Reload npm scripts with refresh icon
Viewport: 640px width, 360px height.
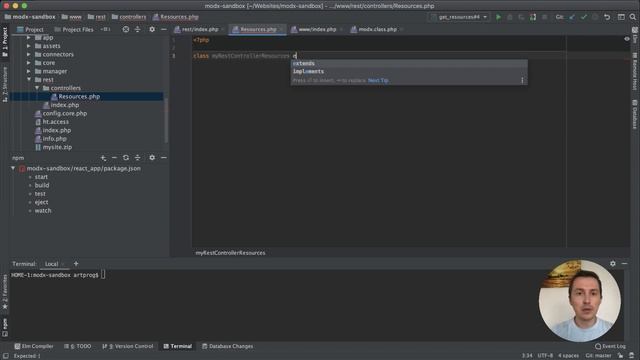coord(126,158)
